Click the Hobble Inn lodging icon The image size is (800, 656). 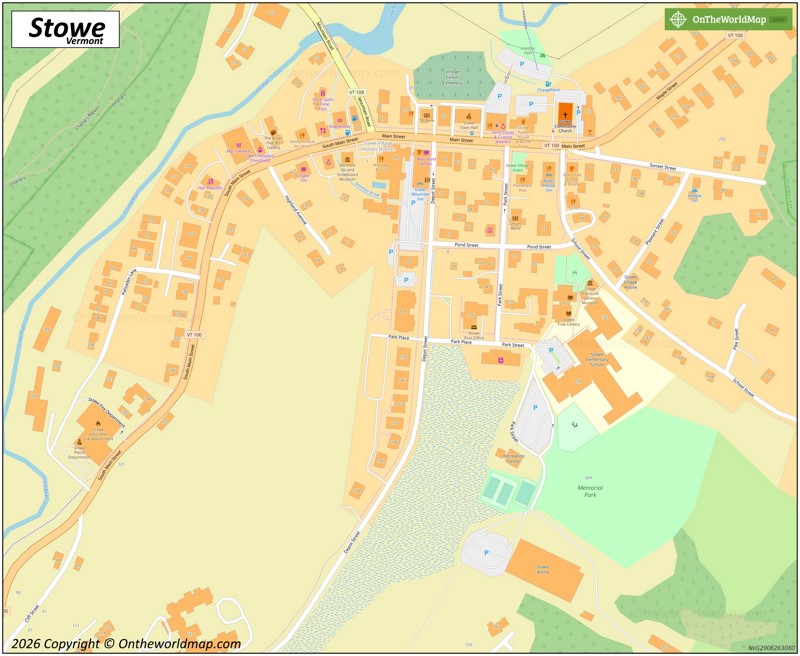694,190
